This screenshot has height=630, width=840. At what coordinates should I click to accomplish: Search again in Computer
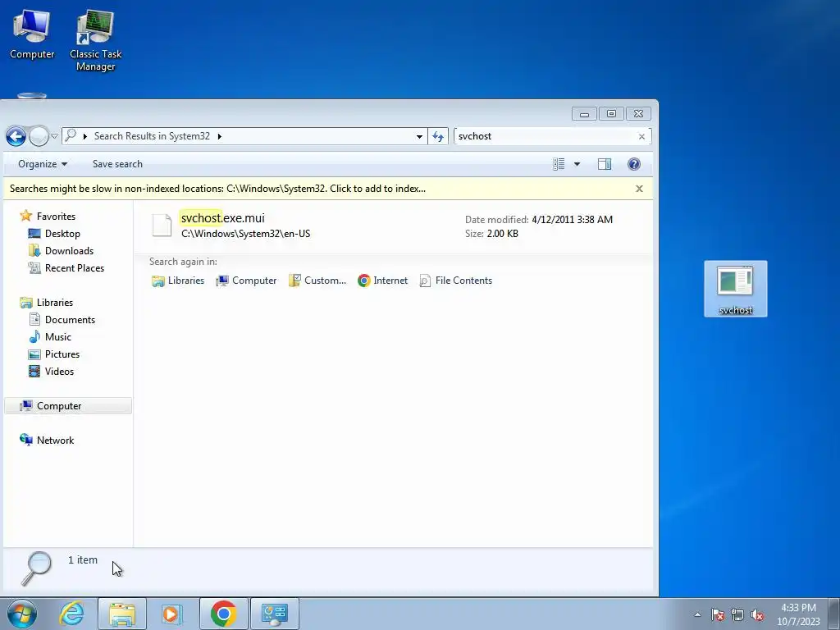246,281
